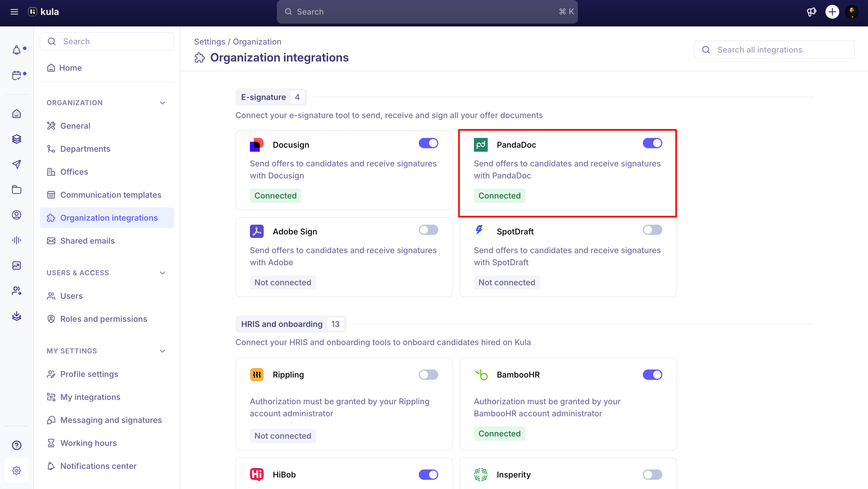Open the settings gear icon in the left rail
Image resolution: width=868 pixels, height=489 pixels.
(x=16, y=470)
